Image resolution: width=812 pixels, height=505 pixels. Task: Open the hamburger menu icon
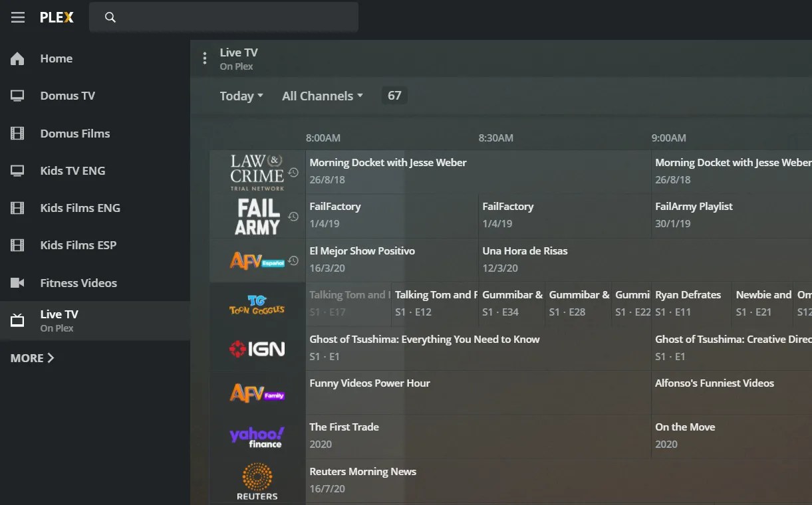(x=17, y=17)
